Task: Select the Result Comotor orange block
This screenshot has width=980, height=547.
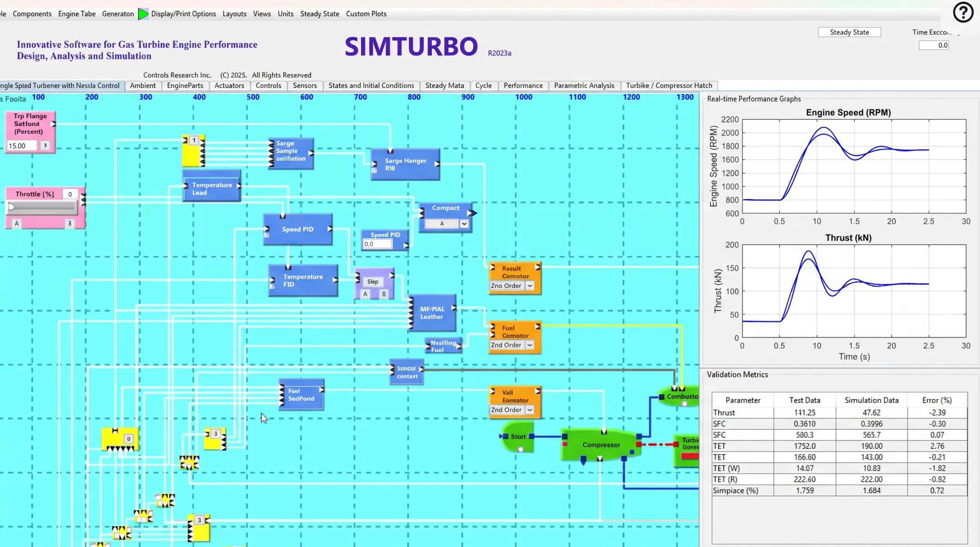Action: 515,278
